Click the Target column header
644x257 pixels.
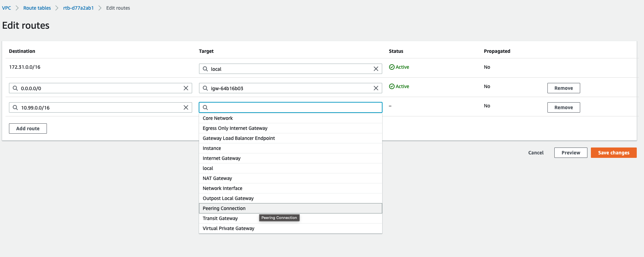coord(206,51)
